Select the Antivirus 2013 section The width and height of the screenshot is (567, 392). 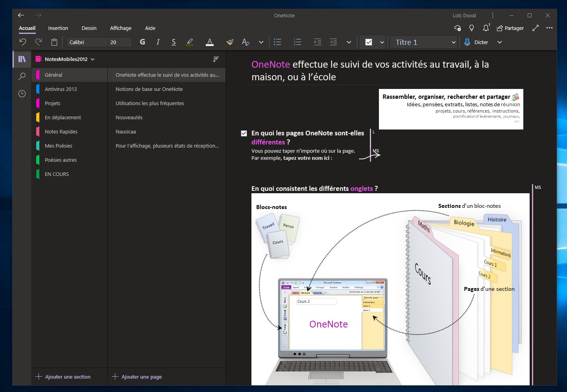click(x=70, y=89)
